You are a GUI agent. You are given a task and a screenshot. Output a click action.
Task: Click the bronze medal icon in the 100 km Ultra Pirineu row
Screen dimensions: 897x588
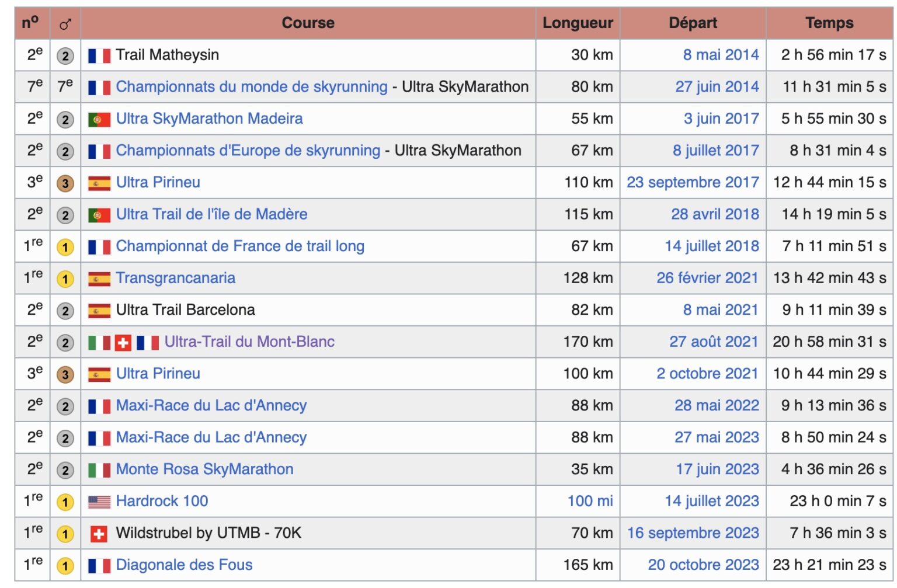click(x=65, y=374)
